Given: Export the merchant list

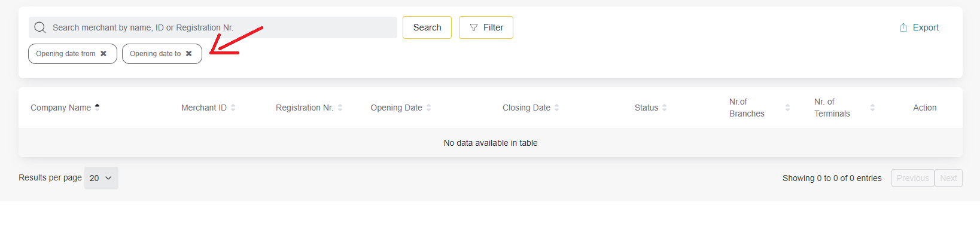Looking at the screenshot, I should tap(919, 27).
